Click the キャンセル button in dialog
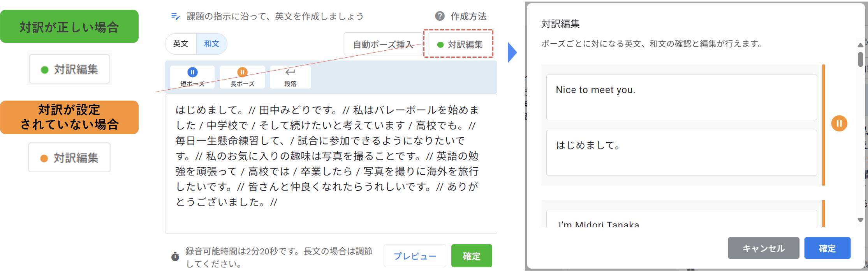This screenshot has height=271, width=868. click(763, 248)
